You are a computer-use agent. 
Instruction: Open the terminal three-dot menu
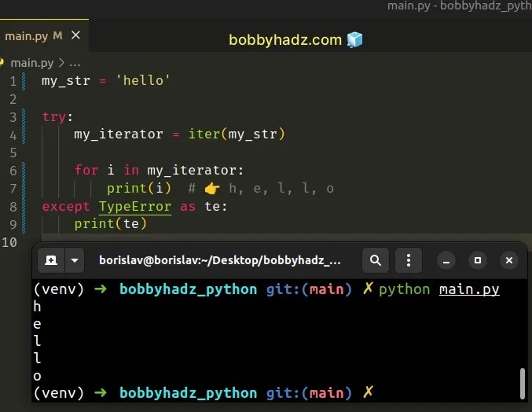pos(409,260)
